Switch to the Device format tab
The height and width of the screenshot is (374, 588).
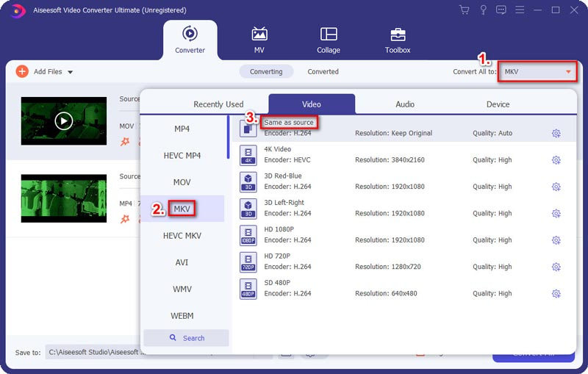(x=498, y=104)
